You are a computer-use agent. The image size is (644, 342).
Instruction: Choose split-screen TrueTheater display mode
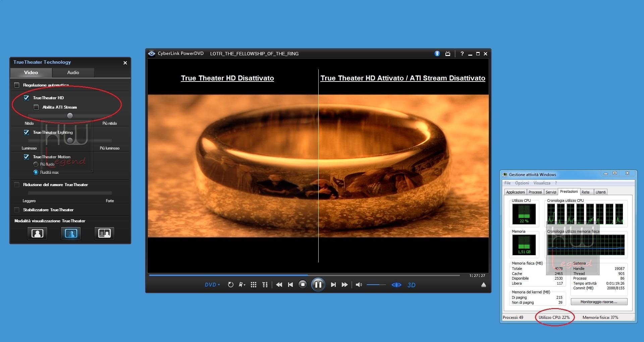tap(71, 233)
